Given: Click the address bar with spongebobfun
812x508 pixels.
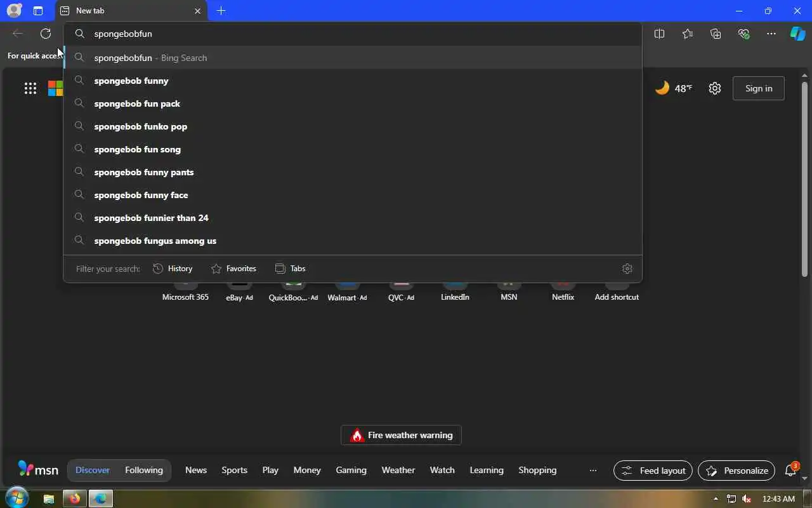Looking at the screenshot, I should pos(353,34).
